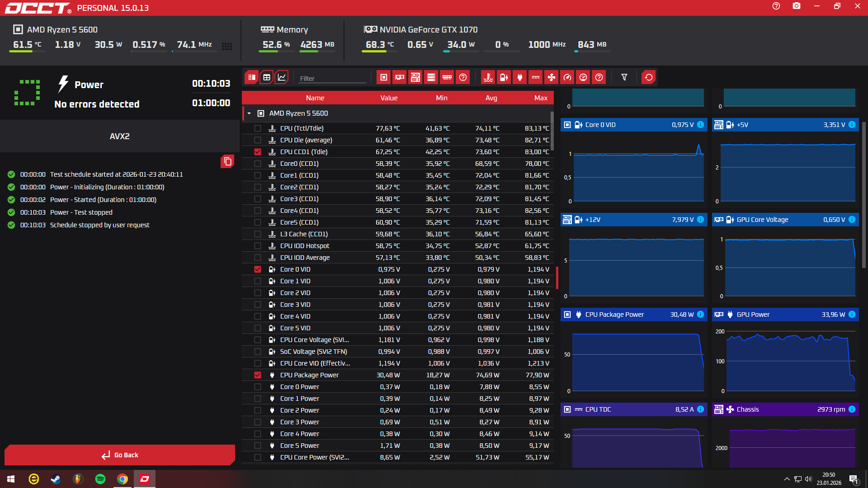Sort table by Name column header

click(315, 98)
